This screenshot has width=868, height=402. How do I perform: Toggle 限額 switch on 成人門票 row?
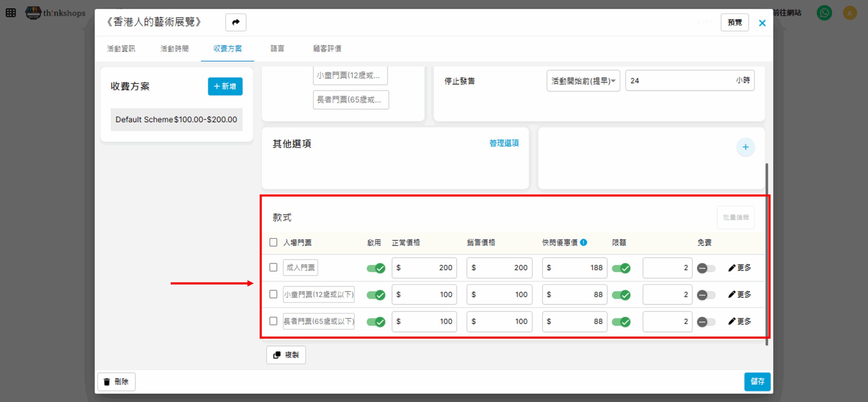621,268
